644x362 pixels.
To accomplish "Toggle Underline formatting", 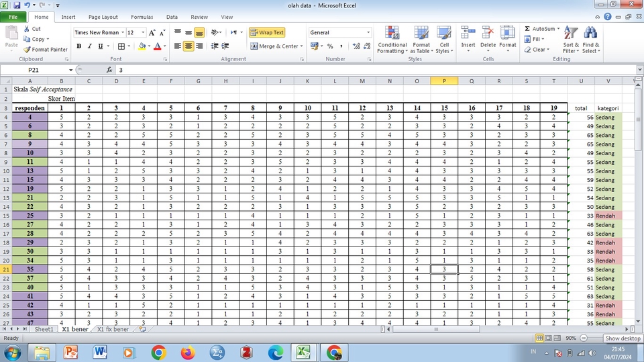I will (x=100, y=46).
